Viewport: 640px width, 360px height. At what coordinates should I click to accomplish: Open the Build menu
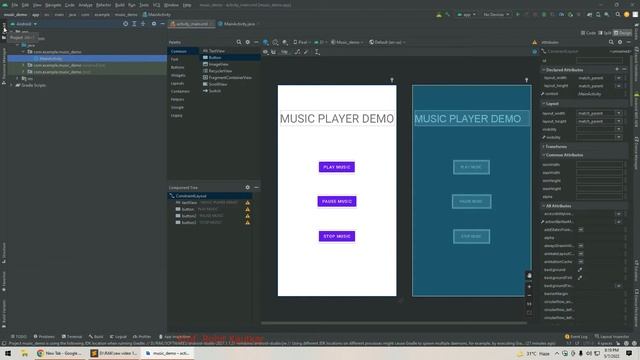[120, 5]
